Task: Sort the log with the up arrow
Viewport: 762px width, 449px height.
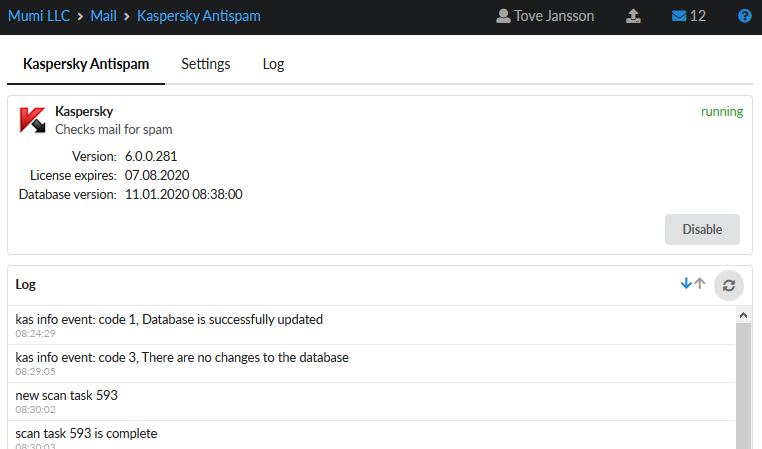Action: click(700, 284)
